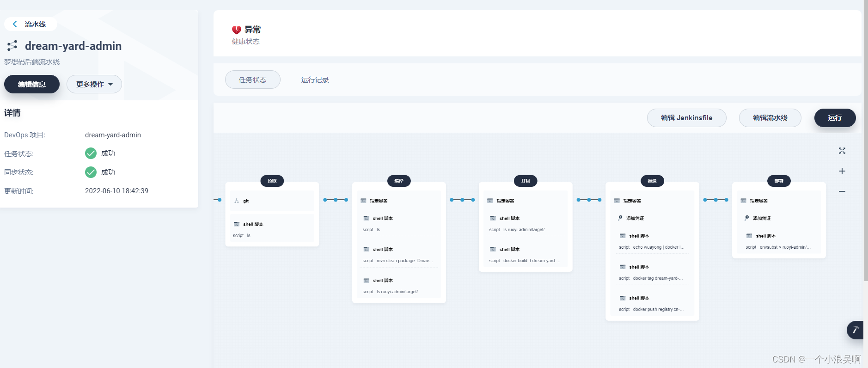
Task: Click the dream-yard-admin pipeline title
Action: [x=73, y=46]
